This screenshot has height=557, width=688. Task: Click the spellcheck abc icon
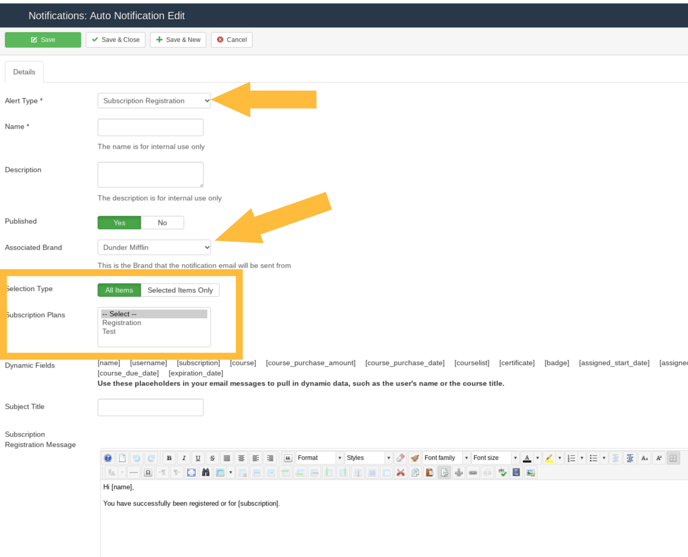[x=502, y=473]
